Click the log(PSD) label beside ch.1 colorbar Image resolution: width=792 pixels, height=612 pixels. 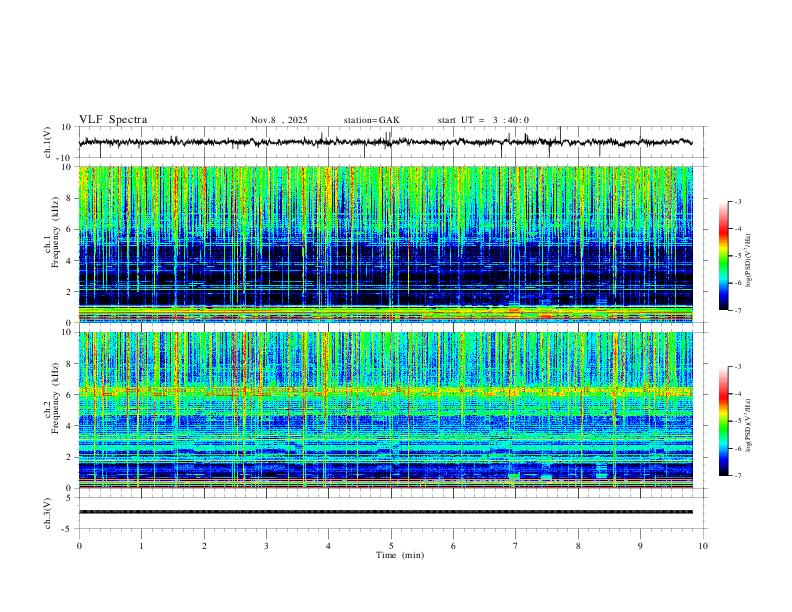[749, 261]
